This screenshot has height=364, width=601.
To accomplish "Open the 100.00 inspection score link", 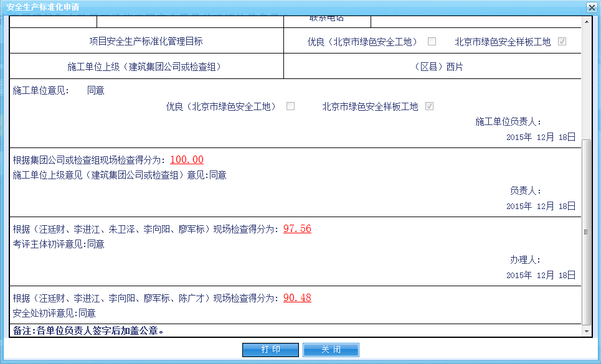I will pos(187,160).
